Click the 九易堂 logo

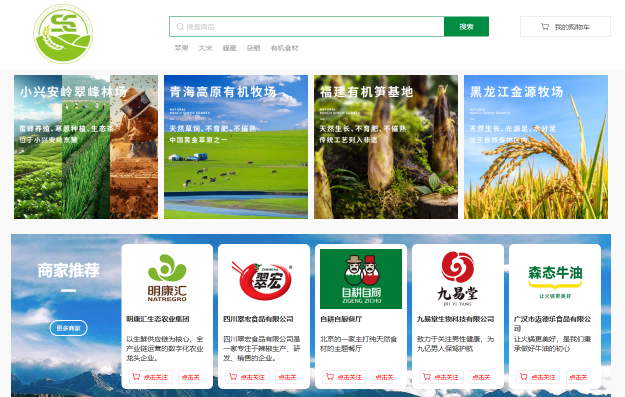click(x=458, y=279)
